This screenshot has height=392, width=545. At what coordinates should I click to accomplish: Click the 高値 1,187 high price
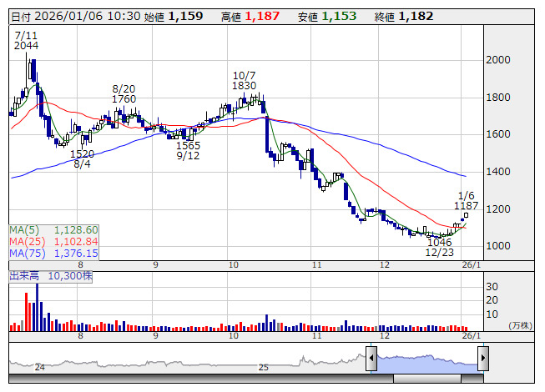(x=250, y=17)
